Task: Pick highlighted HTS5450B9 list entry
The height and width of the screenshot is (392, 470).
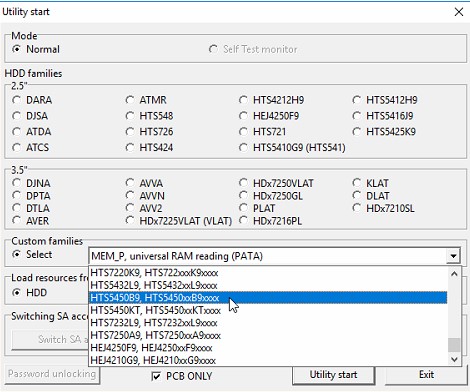Action: point(268,298)
